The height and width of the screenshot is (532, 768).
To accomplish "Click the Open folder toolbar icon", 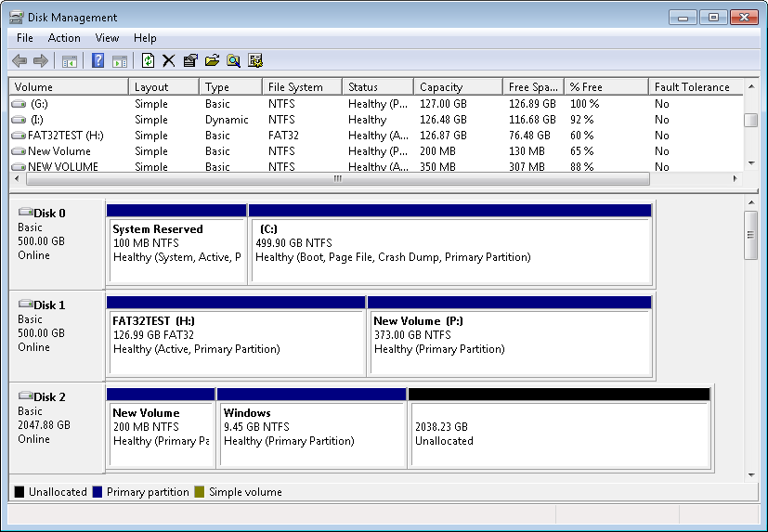I will point(212,61).
